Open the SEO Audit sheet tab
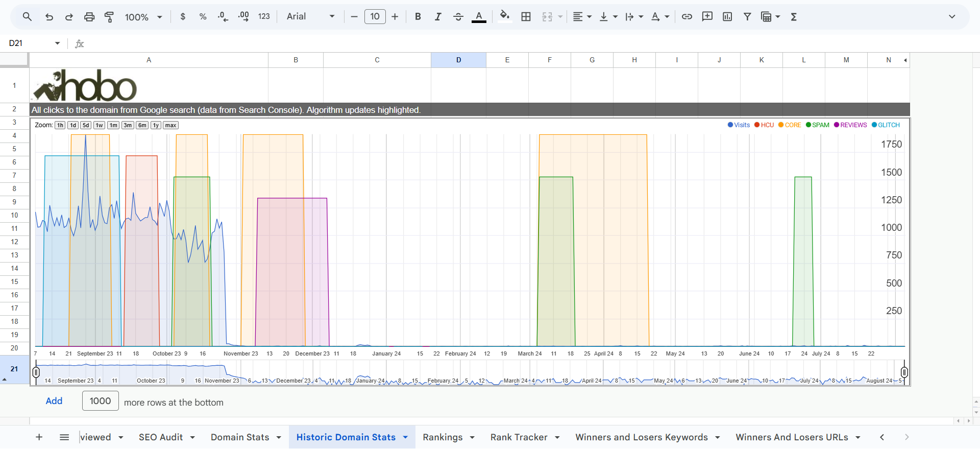 [x=161, y=437]
